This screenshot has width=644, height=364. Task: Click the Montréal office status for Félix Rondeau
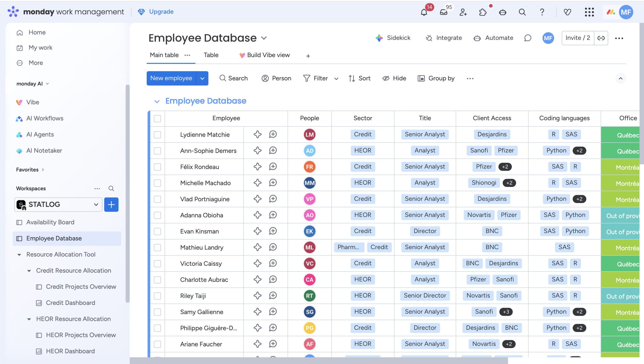point(620,167)
